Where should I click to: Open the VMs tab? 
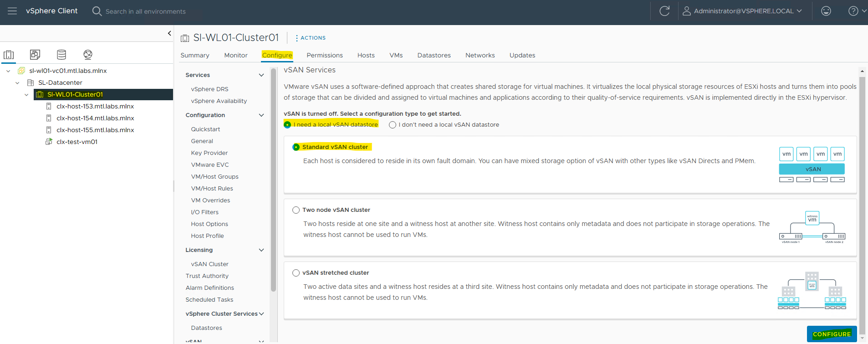pyautogui.click(x=396, y=55)
